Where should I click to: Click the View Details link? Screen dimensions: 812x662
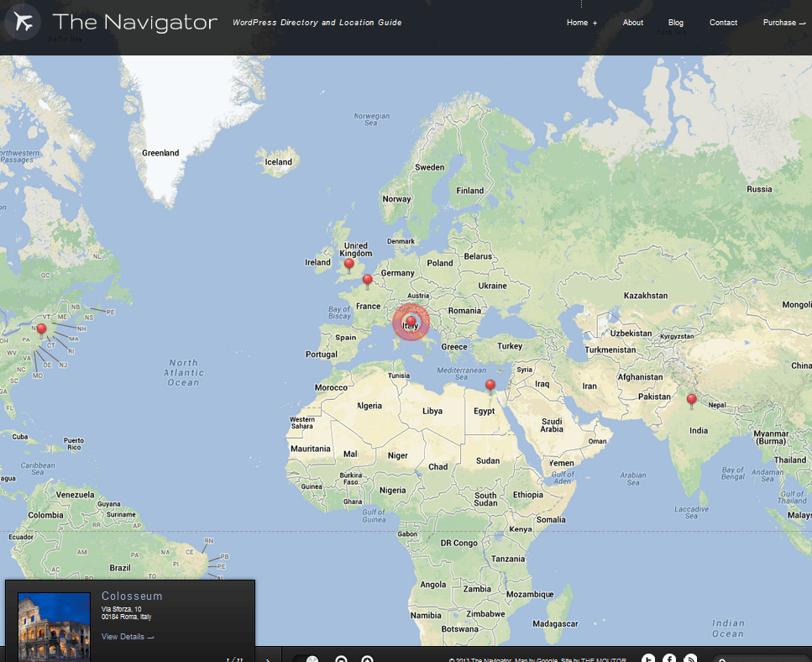(x=128, y=637)
